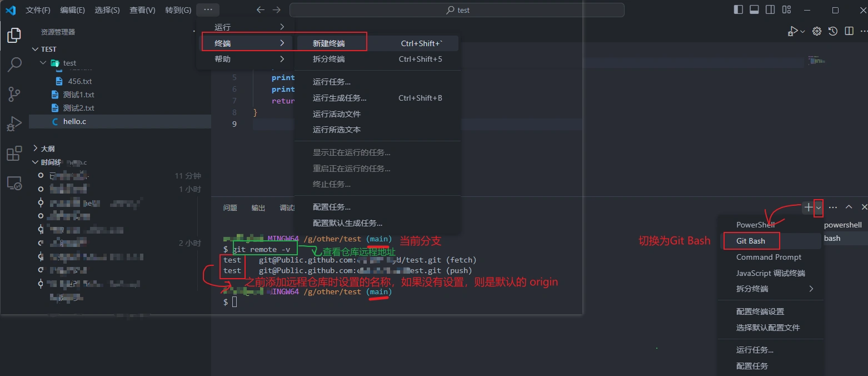This screenshot has height=376, width=868.
Task: Click the VS Code logo icon
Action: 11,10
